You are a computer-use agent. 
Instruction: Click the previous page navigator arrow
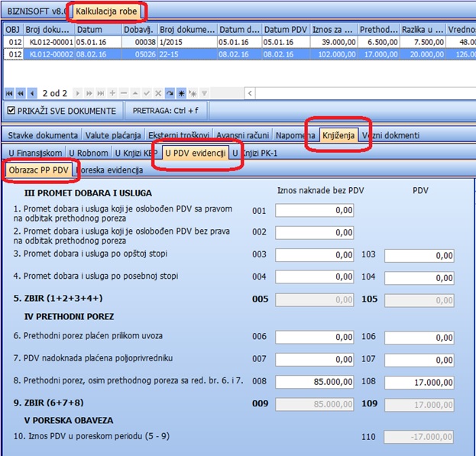click(21, 93)
